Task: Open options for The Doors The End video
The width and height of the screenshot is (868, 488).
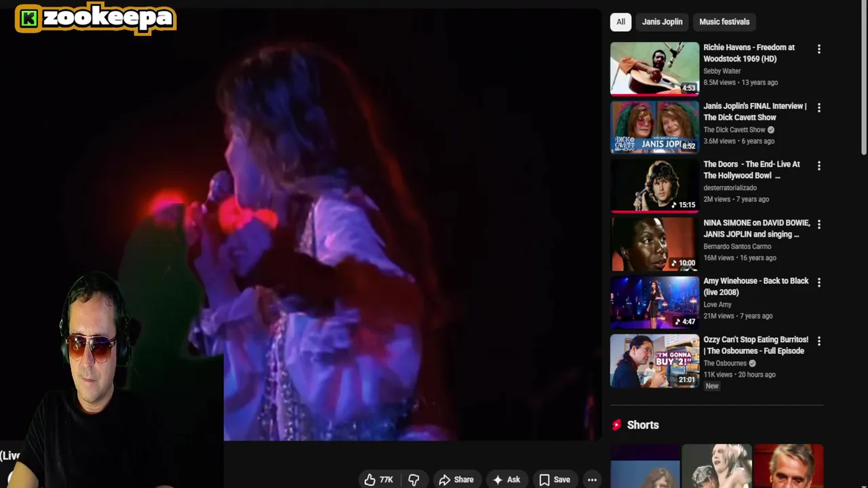Action: (x=819, y=166)
